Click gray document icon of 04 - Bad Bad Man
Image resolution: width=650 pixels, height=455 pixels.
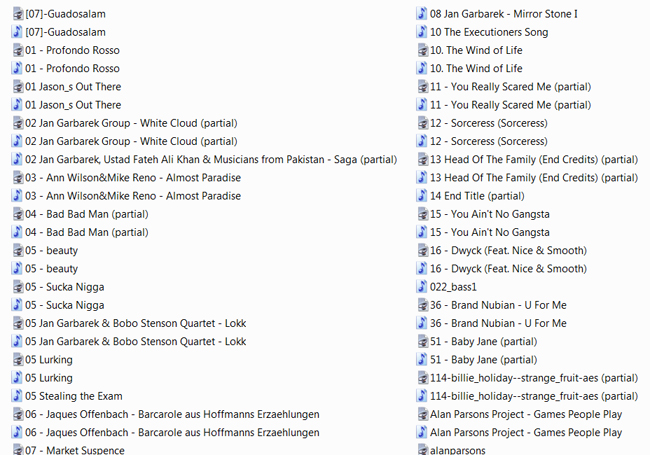point(17,214)
